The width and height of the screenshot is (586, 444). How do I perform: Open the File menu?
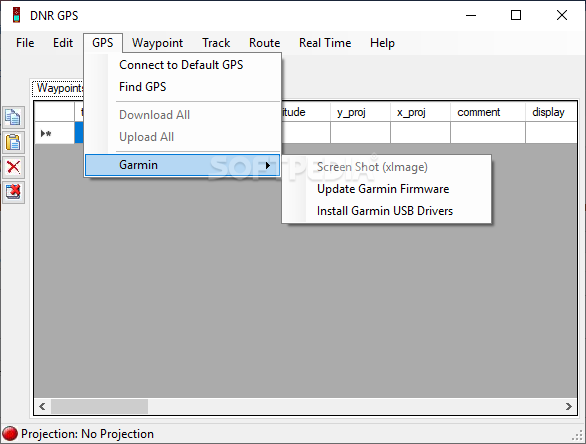click(25, 43)
